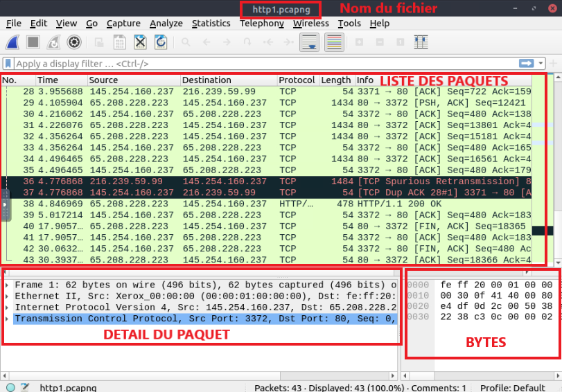Open the Statistics menu

point(211,24)
